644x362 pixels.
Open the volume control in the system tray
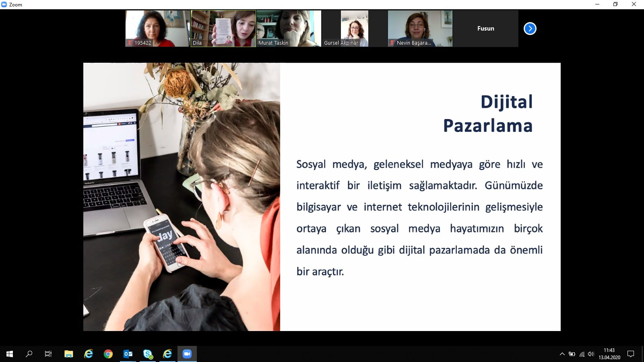[591, 354]
